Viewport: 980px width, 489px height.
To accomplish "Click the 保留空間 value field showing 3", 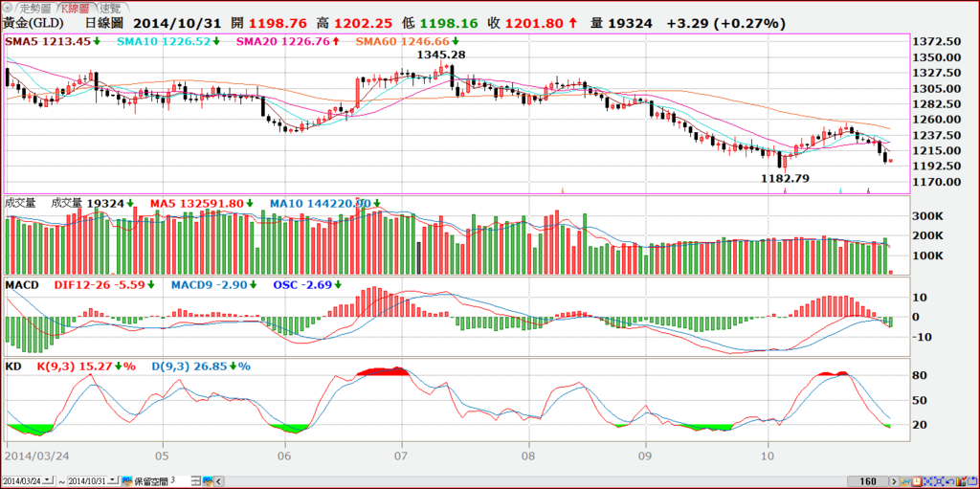I will coord(179,481).
